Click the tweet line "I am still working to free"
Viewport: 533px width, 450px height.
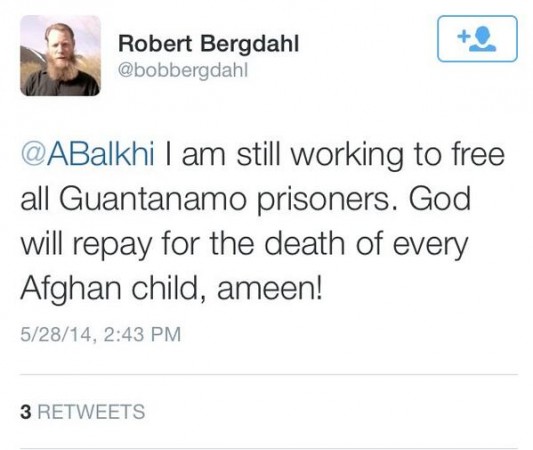click(x=334, y=155)
